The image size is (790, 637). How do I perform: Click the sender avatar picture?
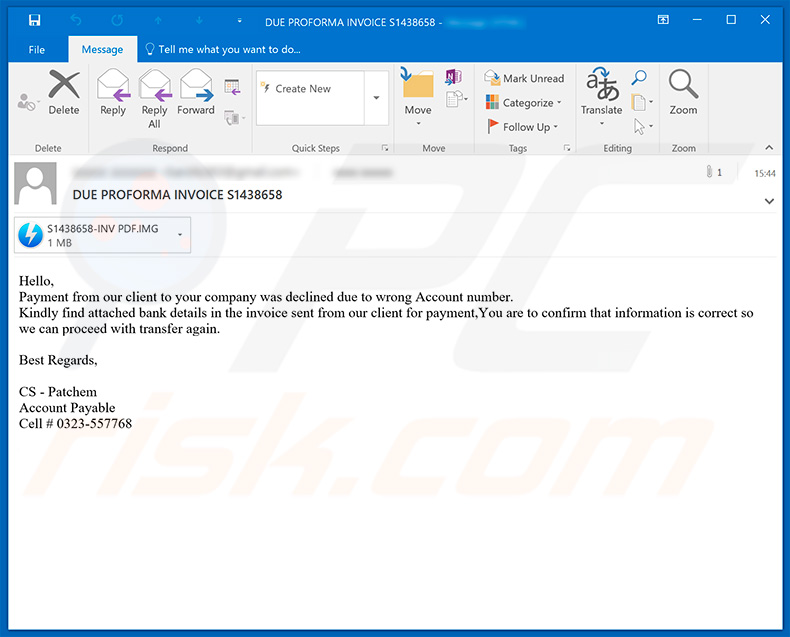click(35, 183)
